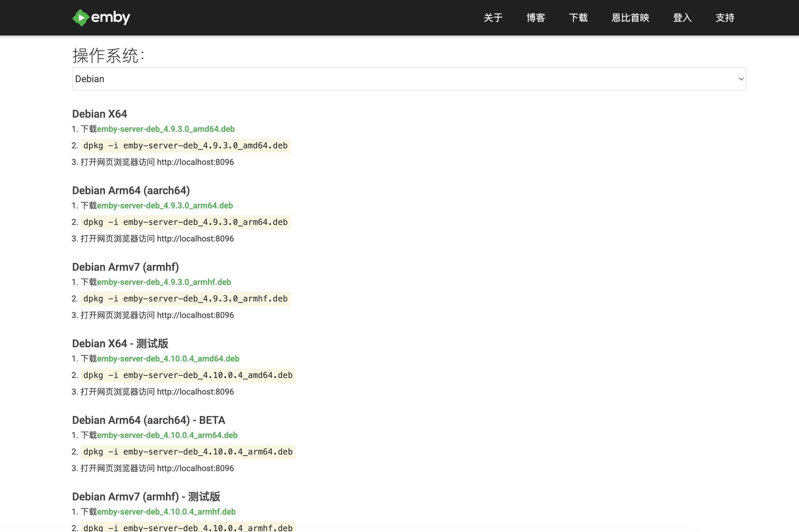The height and width of the screenshot is (532, 799).
Task: Download beta emby-server-deb_4.10.0.4_armhf.deb
Action: point(166,512)
